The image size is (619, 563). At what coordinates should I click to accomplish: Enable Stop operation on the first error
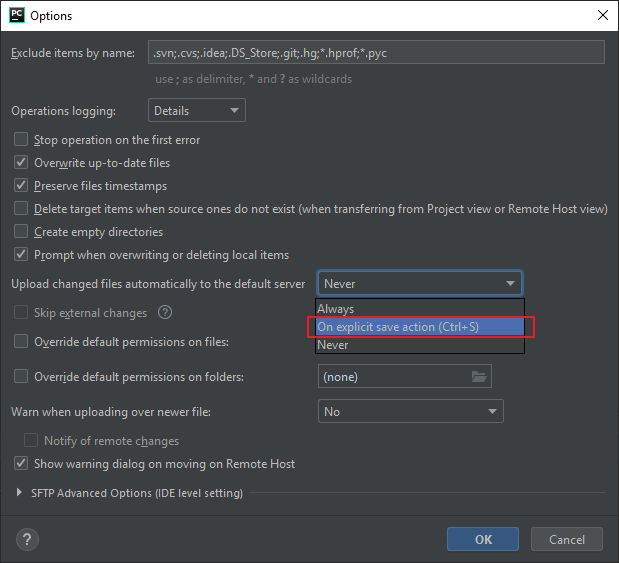click(21, 139)
